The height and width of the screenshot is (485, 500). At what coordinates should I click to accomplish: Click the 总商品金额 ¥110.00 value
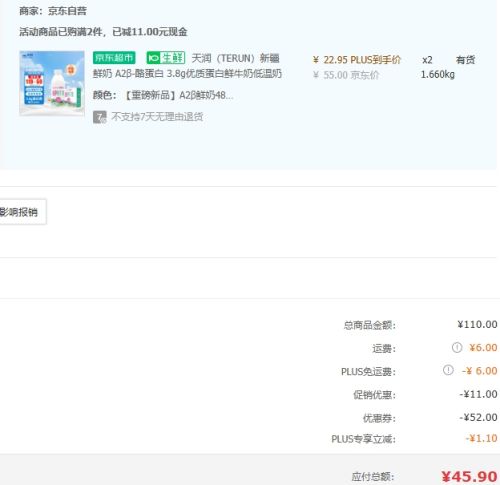pyautogui.click(x=477, y=324)
